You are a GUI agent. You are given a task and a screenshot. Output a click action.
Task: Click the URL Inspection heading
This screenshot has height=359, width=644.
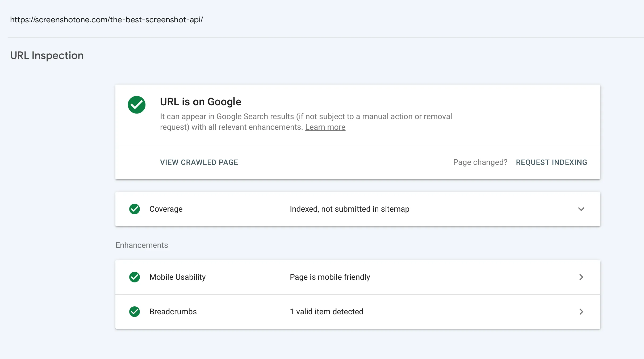click(x=47, y=56)
